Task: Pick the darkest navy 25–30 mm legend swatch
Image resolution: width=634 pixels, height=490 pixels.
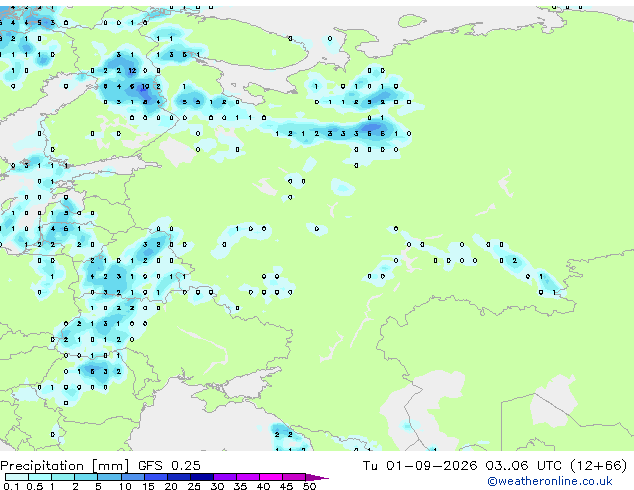Action: pos(202,477)
